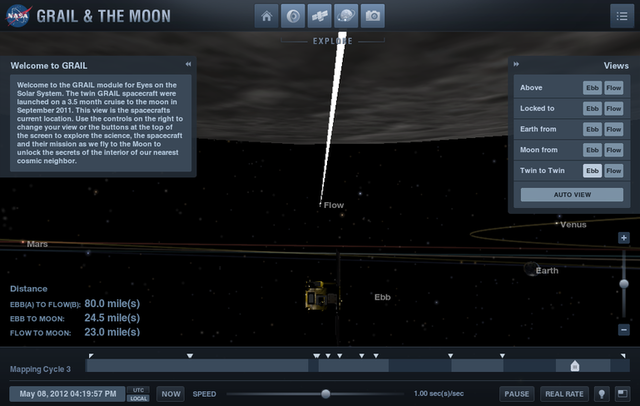Click the Flow spacecraft label
This screenshot has height=406, width=640.
coord(333,205)
